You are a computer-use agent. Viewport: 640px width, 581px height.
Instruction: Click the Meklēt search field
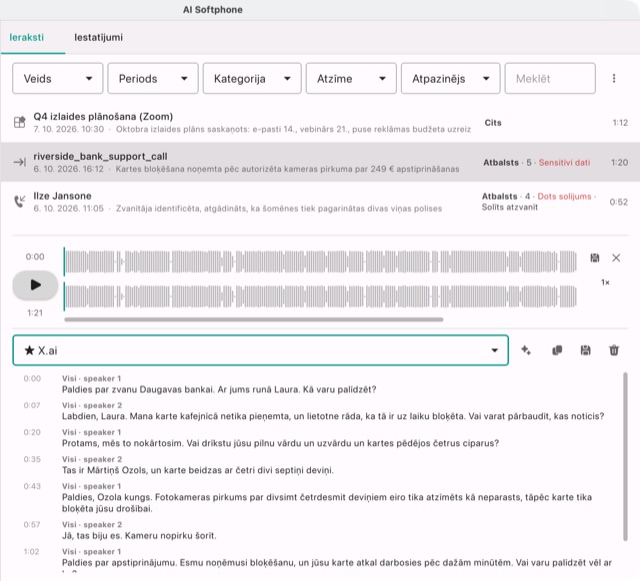pyautogui.click(x=550, y=78)
